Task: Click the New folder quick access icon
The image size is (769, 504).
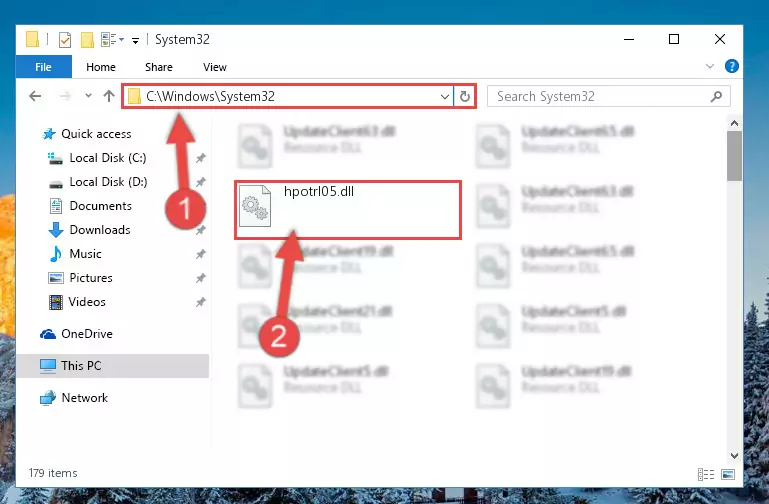Action: pyautogui.click(x=87, y=40)
